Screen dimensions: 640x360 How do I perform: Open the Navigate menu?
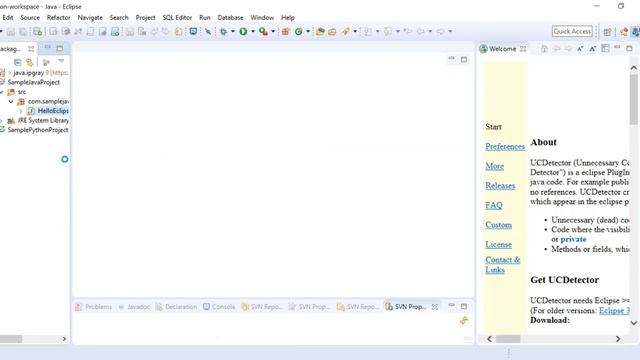90,18
